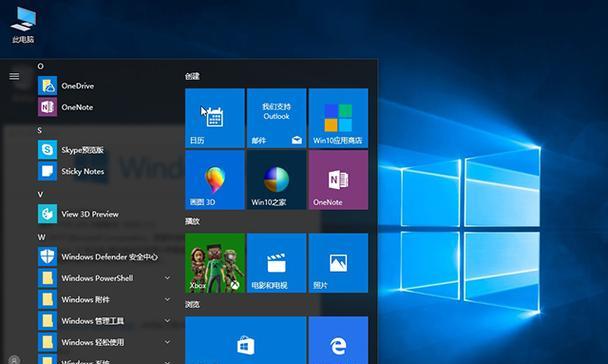Screen dimensions: 608x364
Task: Open the This PC desktop icon
Action: tap(23, 24)
